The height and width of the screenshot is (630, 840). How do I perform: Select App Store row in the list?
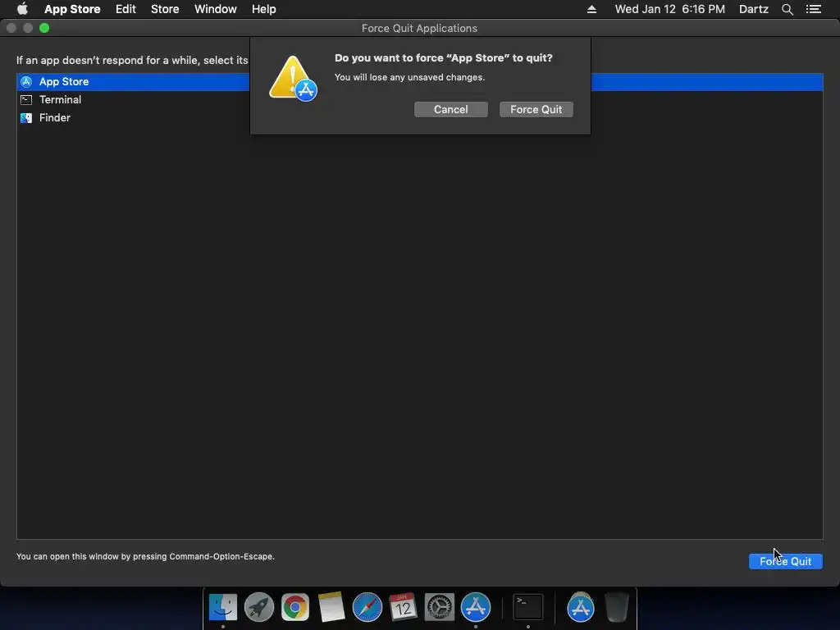(419, 81)
